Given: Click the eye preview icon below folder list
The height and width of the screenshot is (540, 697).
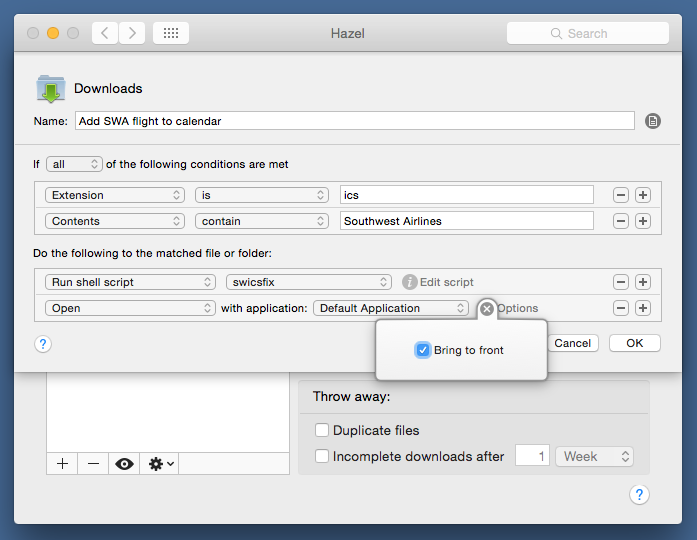Looking at the screenshot, I should [125, 464].
